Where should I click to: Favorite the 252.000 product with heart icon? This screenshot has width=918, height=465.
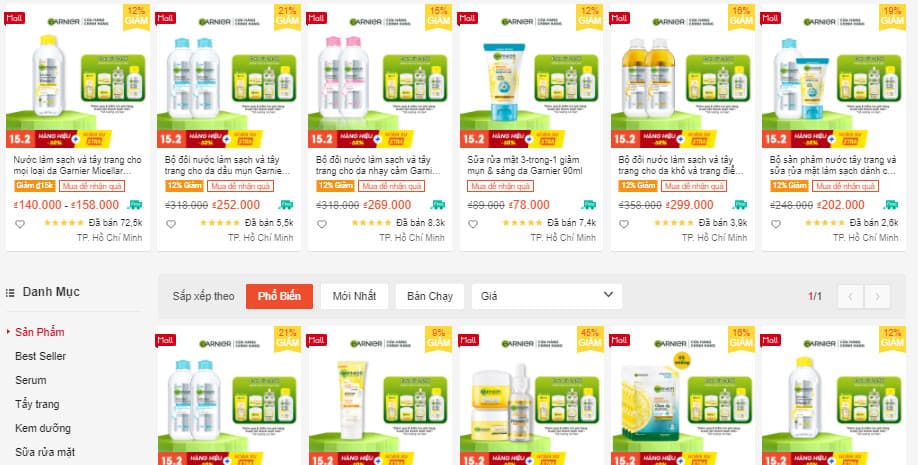click(171, 224)
